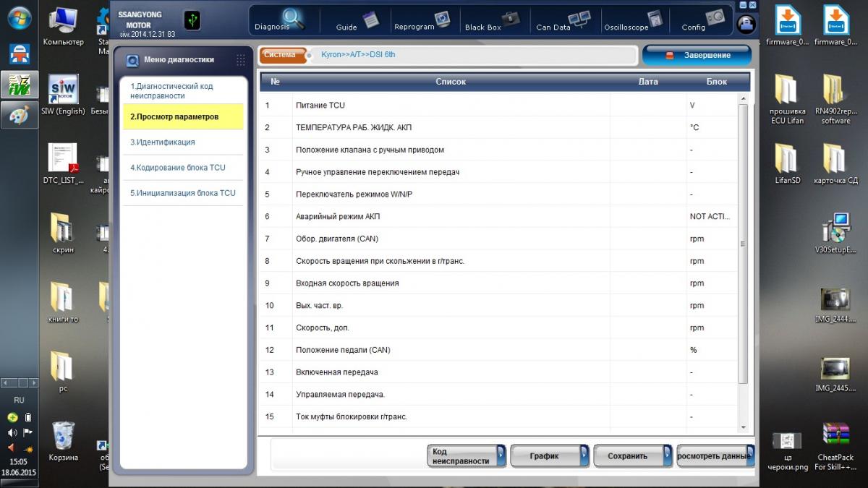The width and height of the screenshot is (868, 488).
Task: Open the Windows Start menu
Action: coord(20,18)
